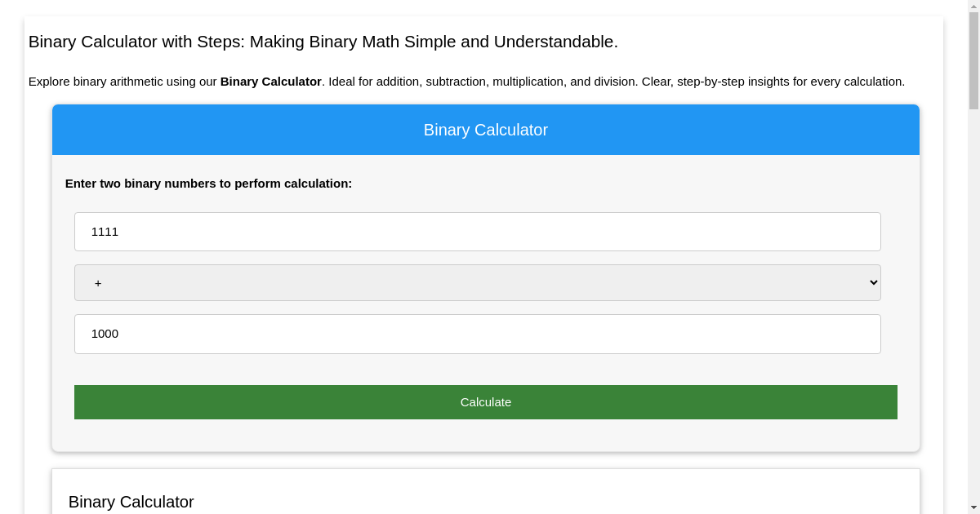
Task: Click the white card below the calculator panel
Action: [x=486, y=491]
